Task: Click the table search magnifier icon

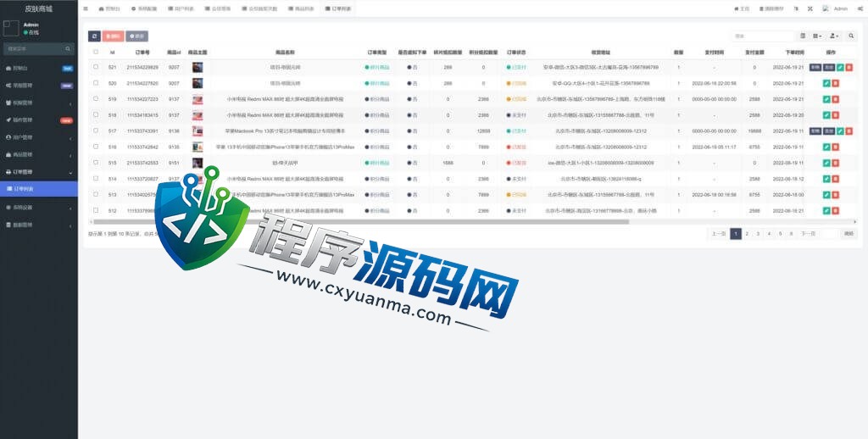Action: pyautogui.click(x=851, y=36)
